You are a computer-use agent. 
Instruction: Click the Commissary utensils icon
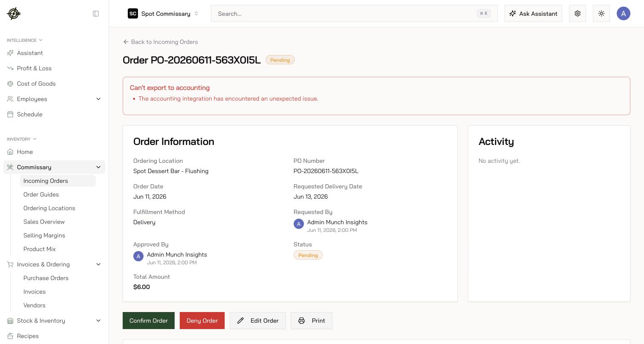click(x=10, y=167)
